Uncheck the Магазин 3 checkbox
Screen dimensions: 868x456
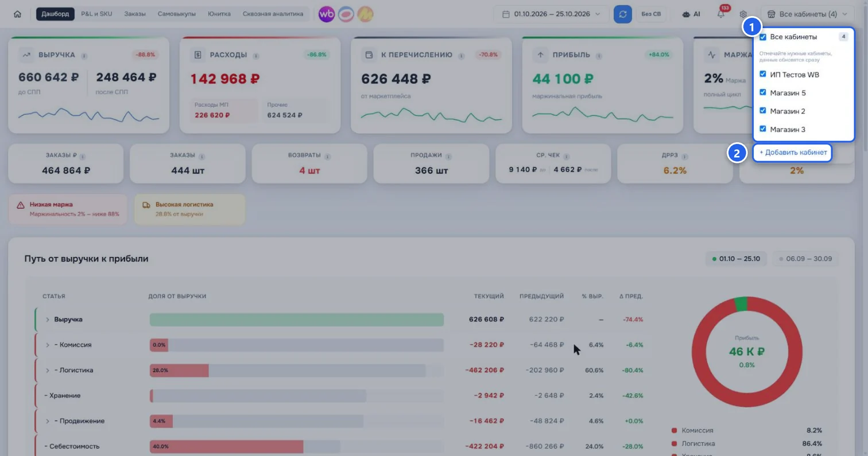pos(763,129)
